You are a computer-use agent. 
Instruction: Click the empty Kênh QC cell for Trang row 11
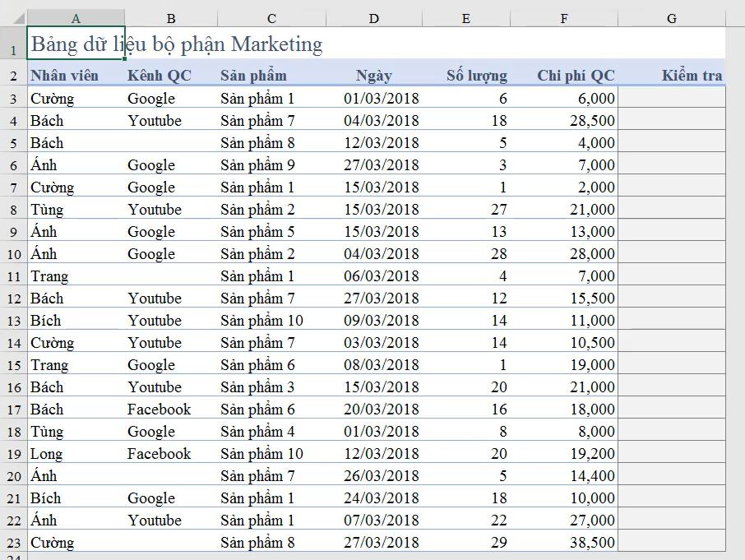point(171,275)
